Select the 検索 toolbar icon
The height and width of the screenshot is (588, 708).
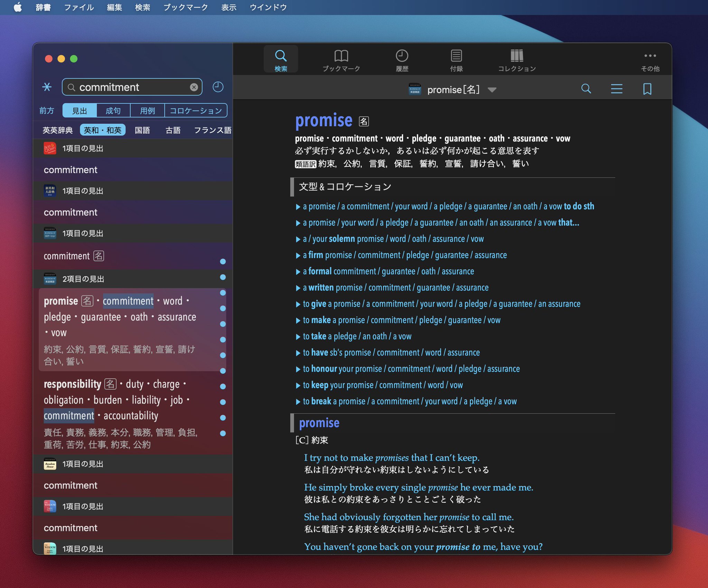(x=281, y=59)
